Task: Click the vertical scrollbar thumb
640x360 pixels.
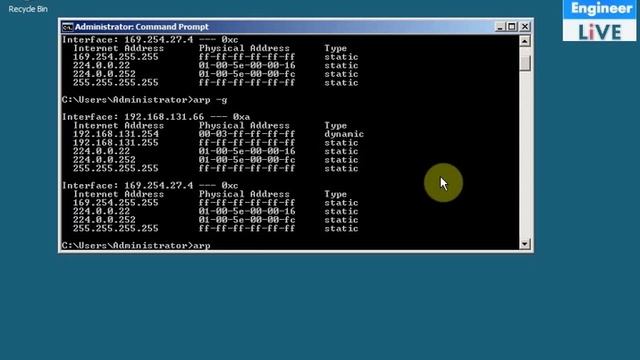Action: [x=525, y=63]
